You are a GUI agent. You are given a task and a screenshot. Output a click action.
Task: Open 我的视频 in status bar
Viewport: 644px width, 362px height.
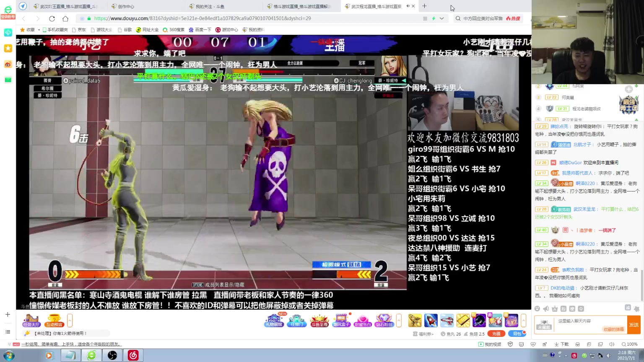[x=490, y=344]
